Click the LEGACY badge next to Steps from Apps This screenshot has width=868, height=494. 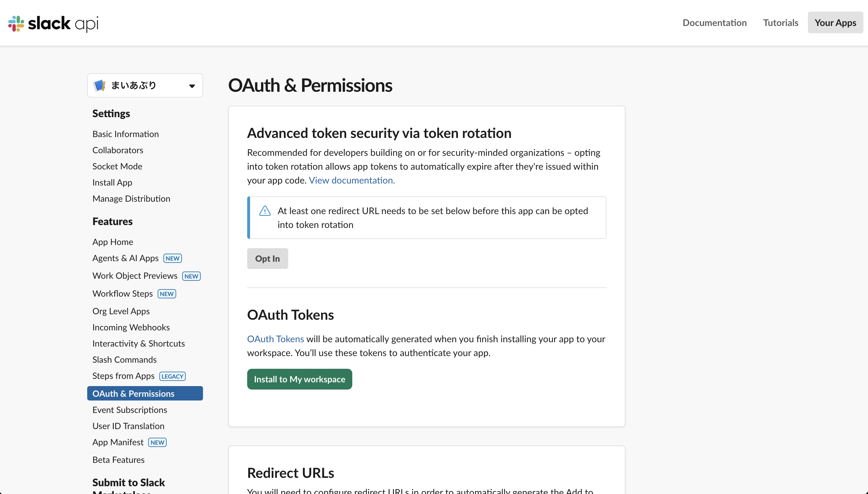(172, 376)
